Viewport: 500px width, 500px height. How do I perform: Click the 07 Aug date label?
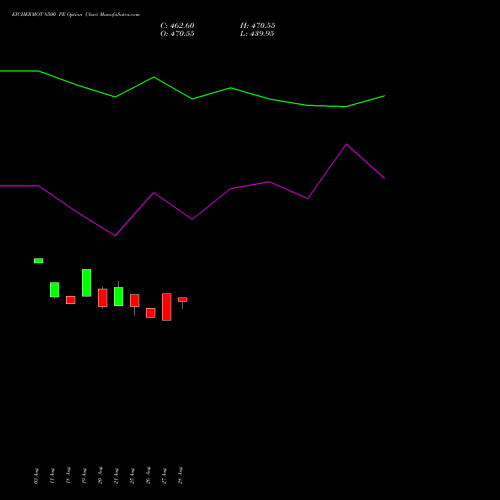(x=36, y=476)
